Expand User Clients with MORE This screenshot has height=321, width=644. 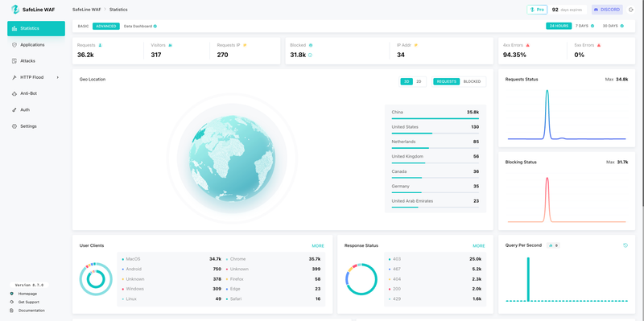[318, 246]
